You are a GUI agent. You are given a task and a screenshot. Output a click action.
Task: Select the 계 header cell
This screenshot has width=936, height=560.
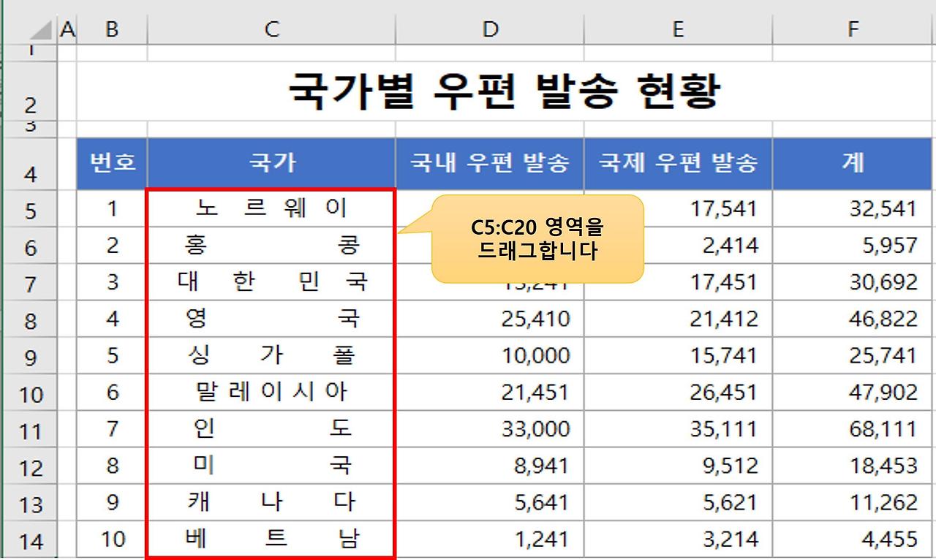[853, 164]
